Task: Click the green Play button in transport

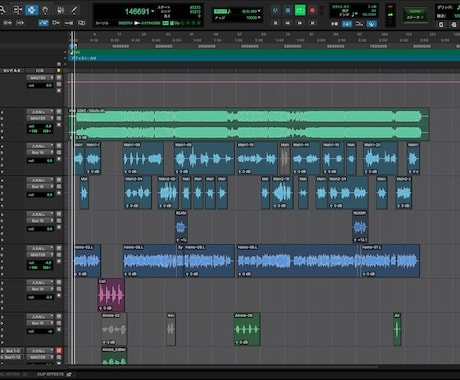Action: (300, 10)
